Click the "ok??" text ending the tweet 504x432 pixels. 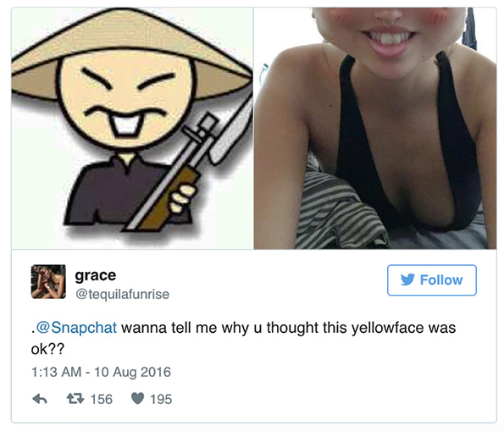pyautogui.click(x=47, y=349)
